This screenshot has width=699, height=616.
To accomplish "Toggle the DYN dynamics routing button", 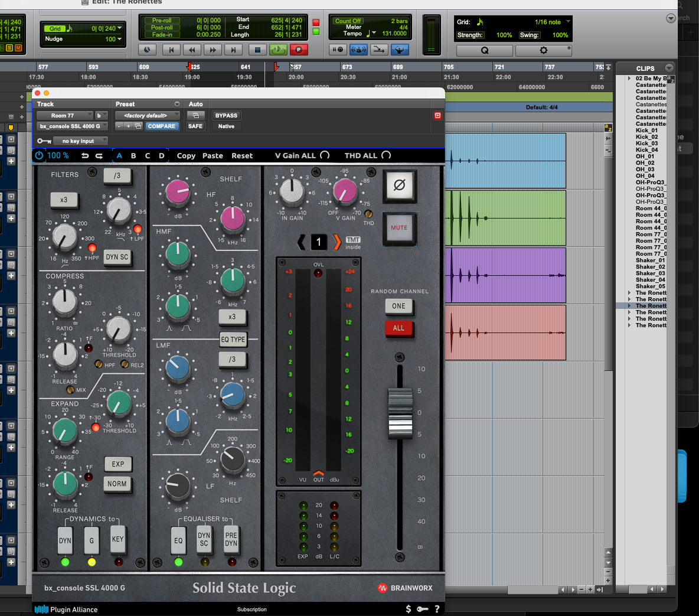I will pyautogui.click(x=65, y=540).
